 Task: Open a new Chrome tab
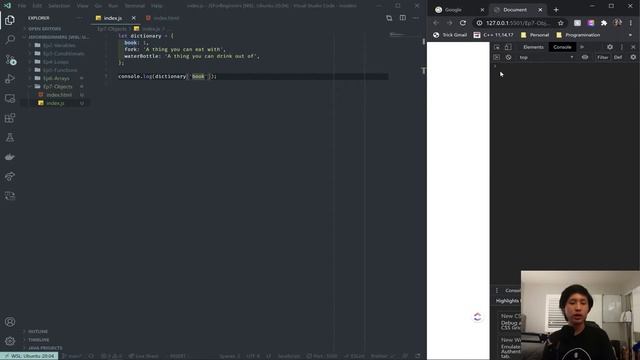click(556, 9)
